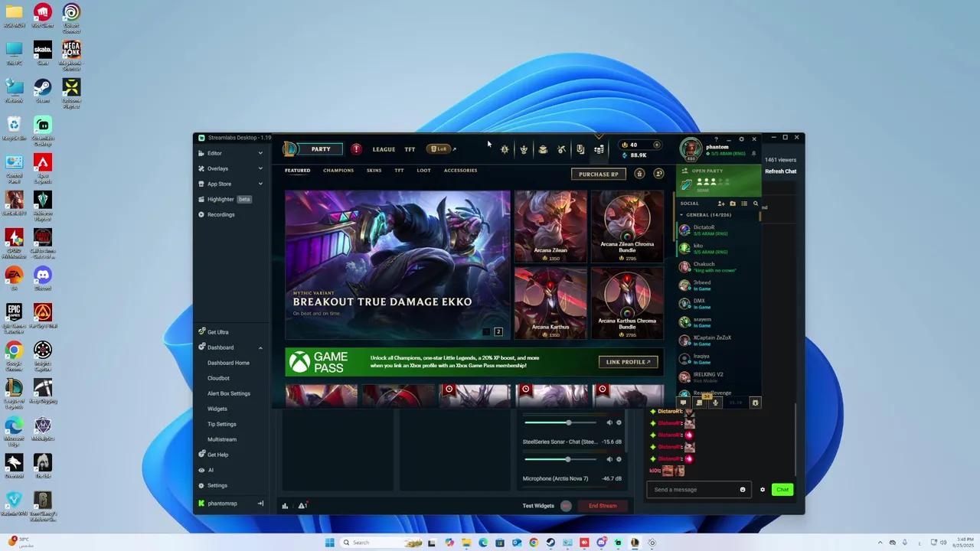Click the logout arrow next to phantomrap
This screenshot has height=551, width=980.
[260, 504]
